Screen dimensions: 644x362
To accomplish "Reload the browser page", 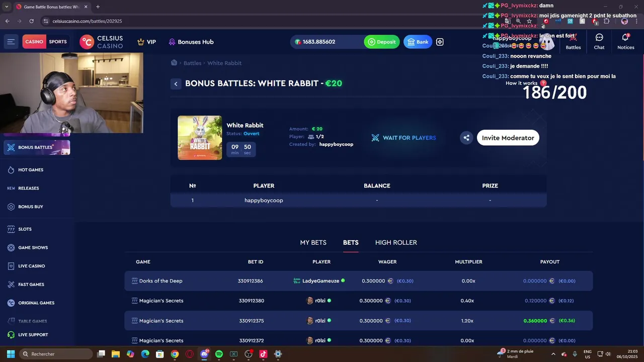I will pyautogui.click(x=32, y=21).
